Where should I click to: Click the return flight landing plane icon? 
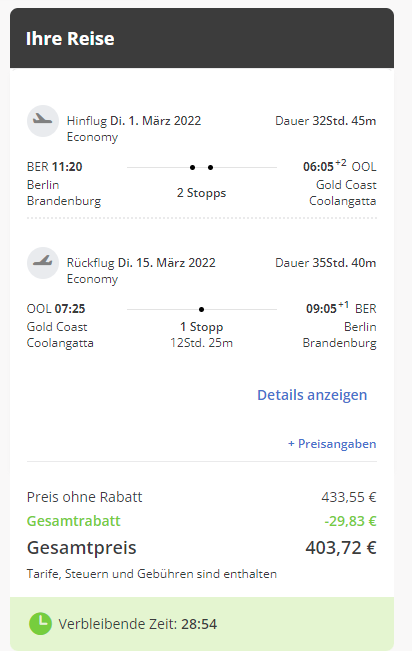pyautogui.click(x=43, y=263)
